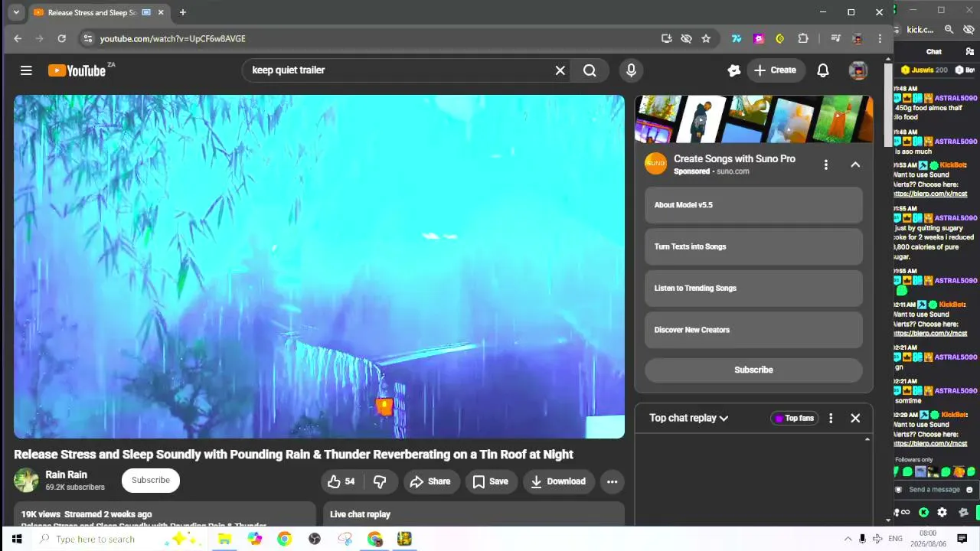Open YouTube notifications bell

823,70
